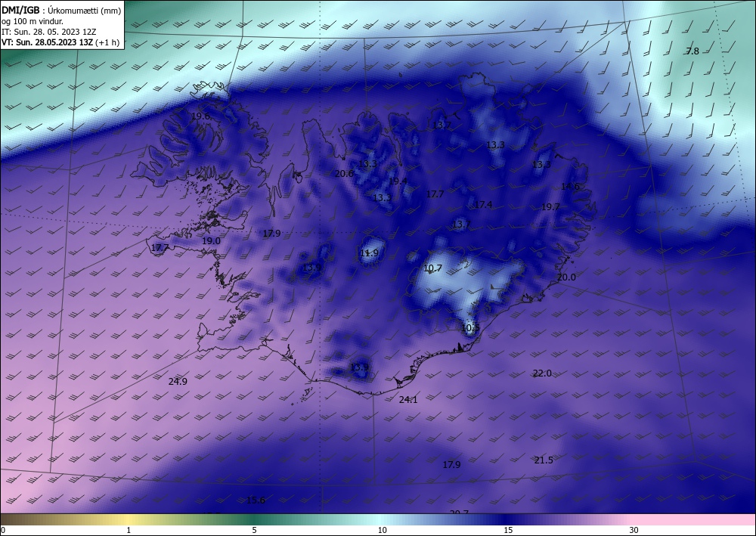Click the 17.4 value label
This screenshot has height=536, width=756.
coord(483,205)
